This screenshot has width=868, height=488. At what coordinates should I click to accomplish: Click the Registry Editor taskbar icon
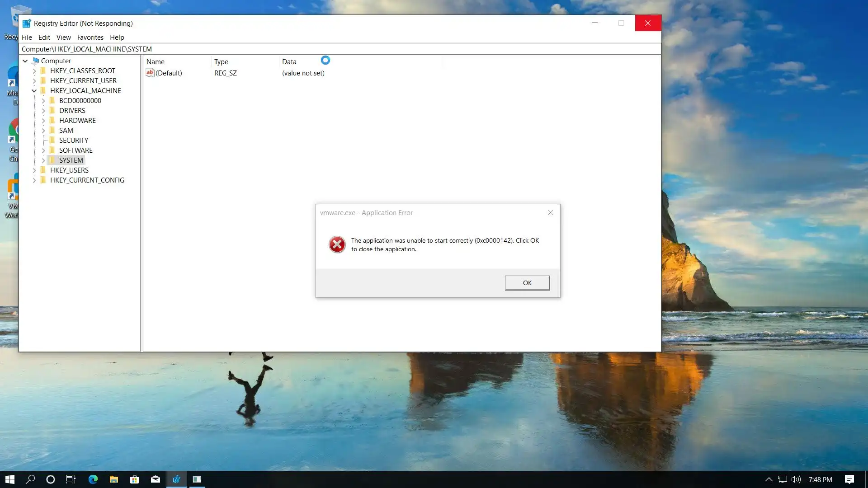coord(176,479)
